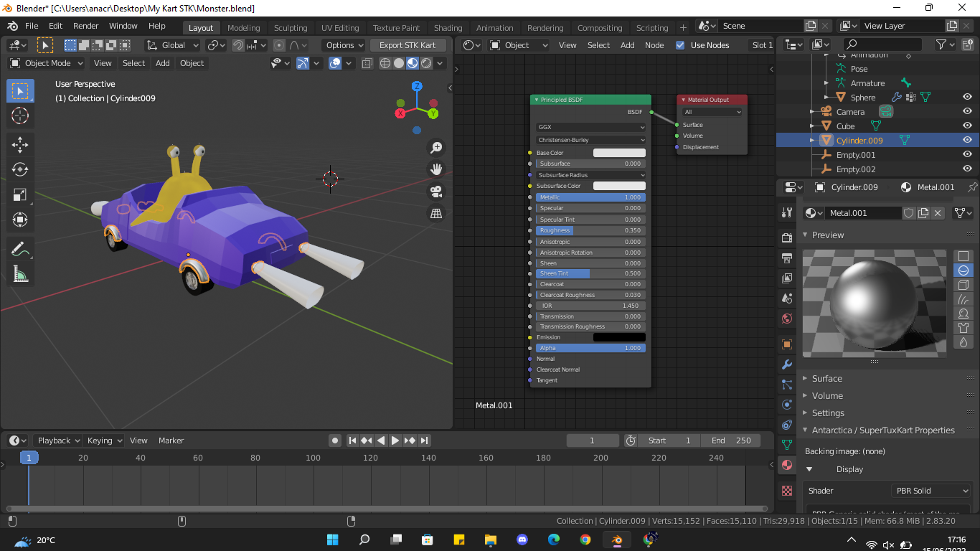Screen dimensions: 980x551
Task: Switch to the Shading workspace tab
Action: pyautogui.click(x=448, y=28)
